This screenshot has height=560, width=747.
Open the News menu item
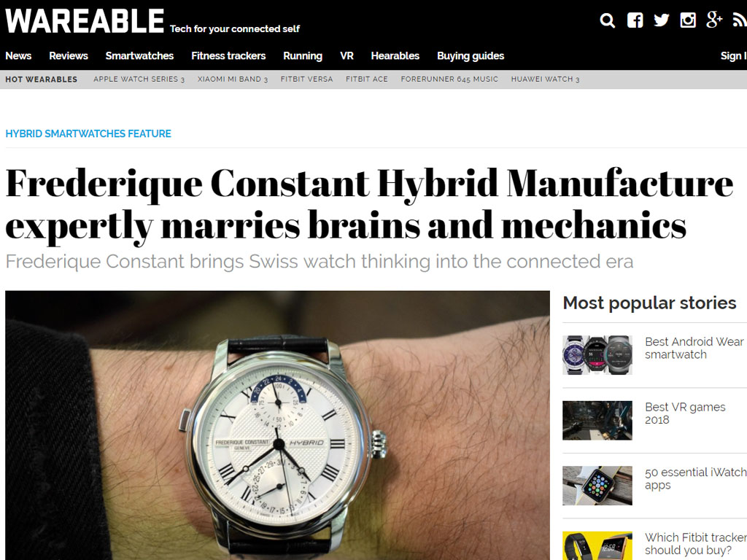[x=18, y=55]
